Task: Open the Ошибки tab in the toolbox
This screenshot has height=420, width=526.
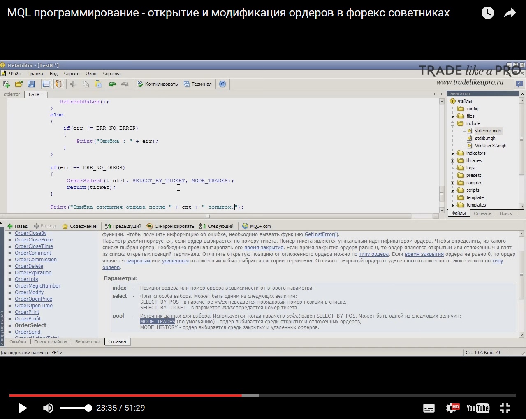Action: point(18,342)
